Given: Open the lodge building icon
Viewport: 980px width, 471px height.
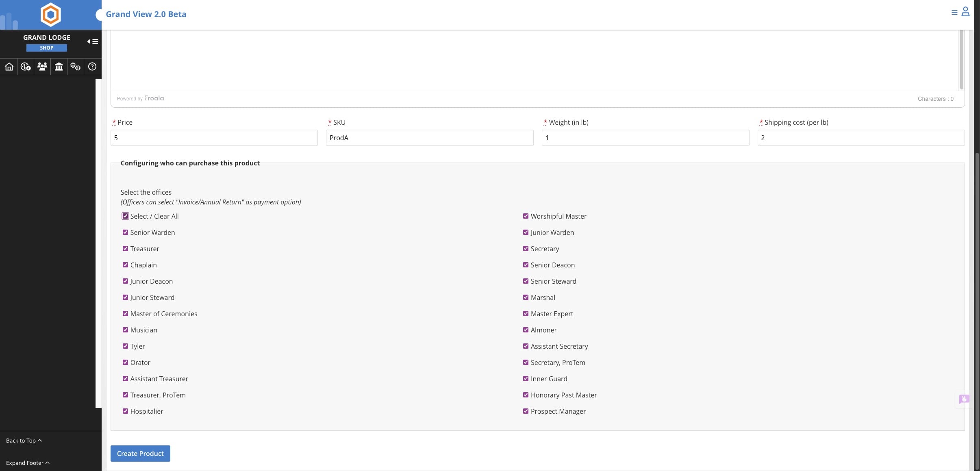Looking at the screenshot, I should 59,67.
